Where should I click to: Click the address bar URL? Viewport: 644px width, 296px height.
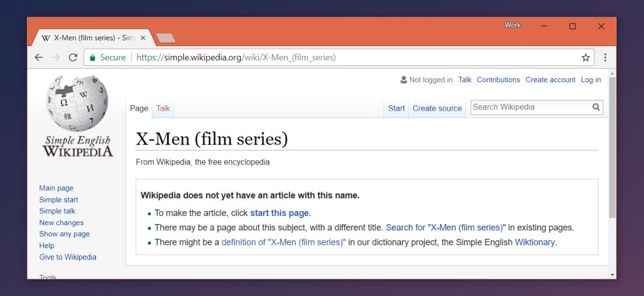236,57
